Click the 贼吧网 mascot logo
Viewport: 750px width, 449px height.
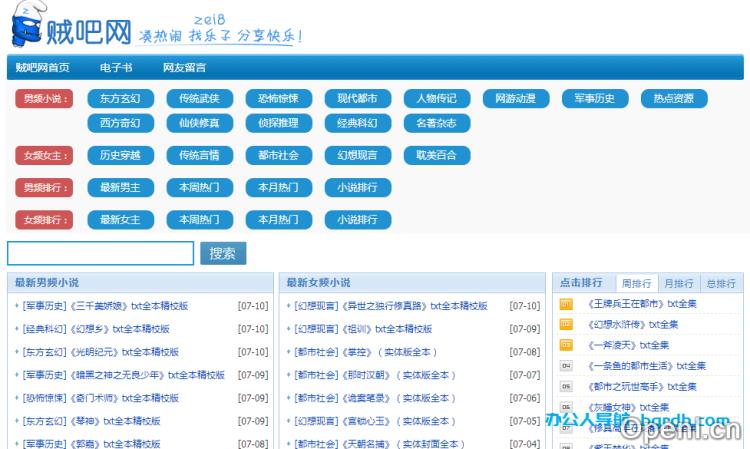(x=28, y=24)
